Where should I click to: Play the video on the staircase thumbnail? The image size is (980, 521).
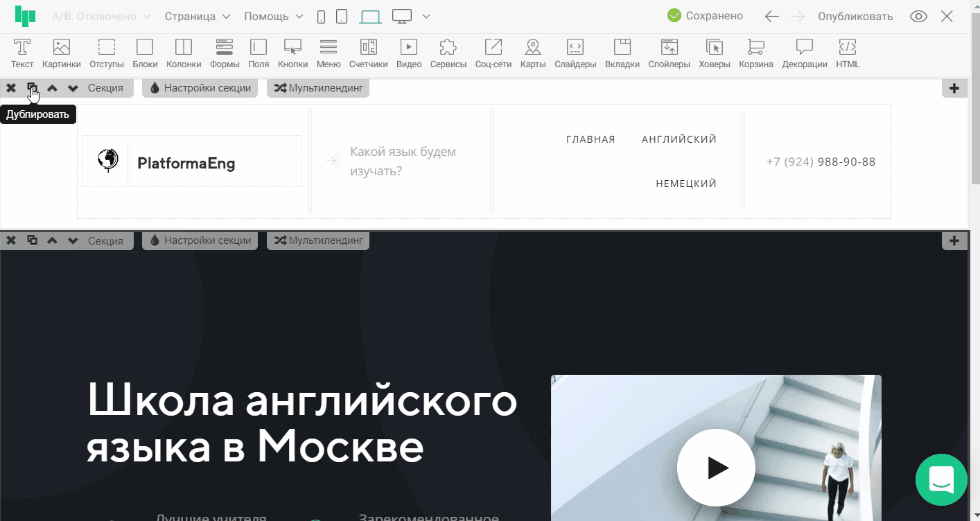tap(716, 468)
